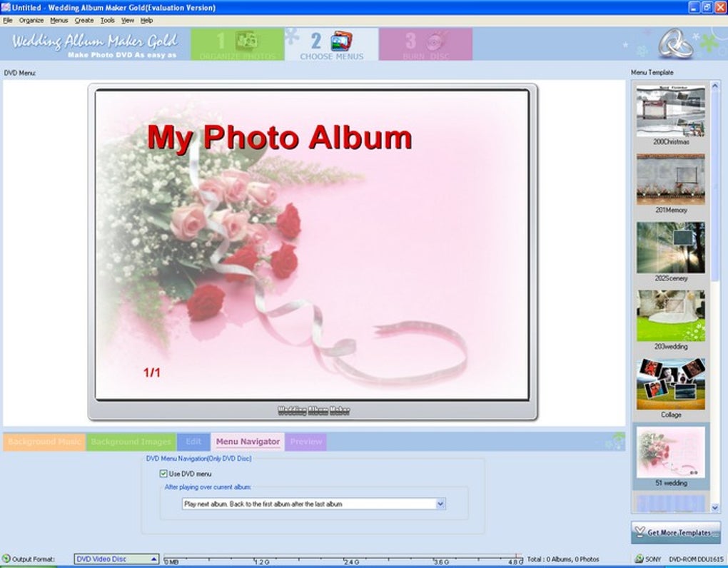Screen dimensions: 728x568
Task: Click the DVD-ROM DDU1615 drive label
Action: [x=696, y=559]
